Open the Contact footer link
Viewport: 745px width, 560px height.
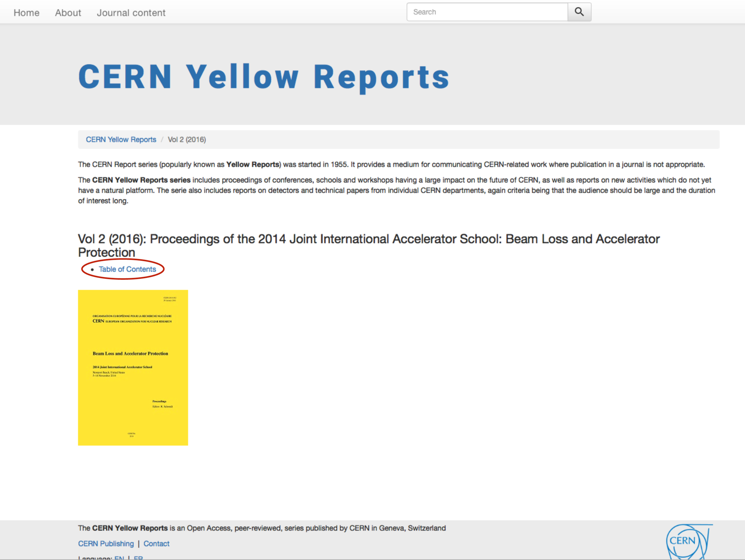tap(156, 544)
